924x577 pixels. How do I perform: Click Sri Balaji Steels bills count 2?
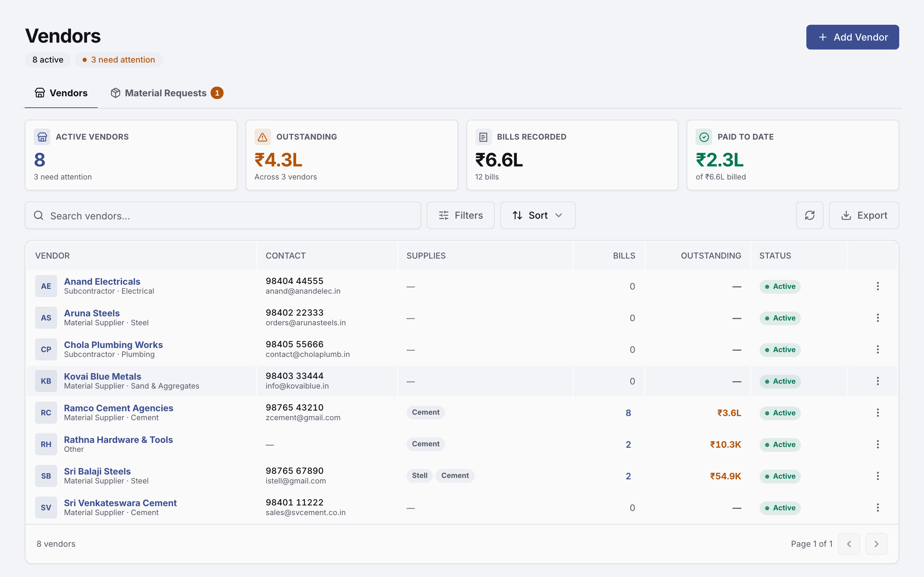[x=628, y=476]
